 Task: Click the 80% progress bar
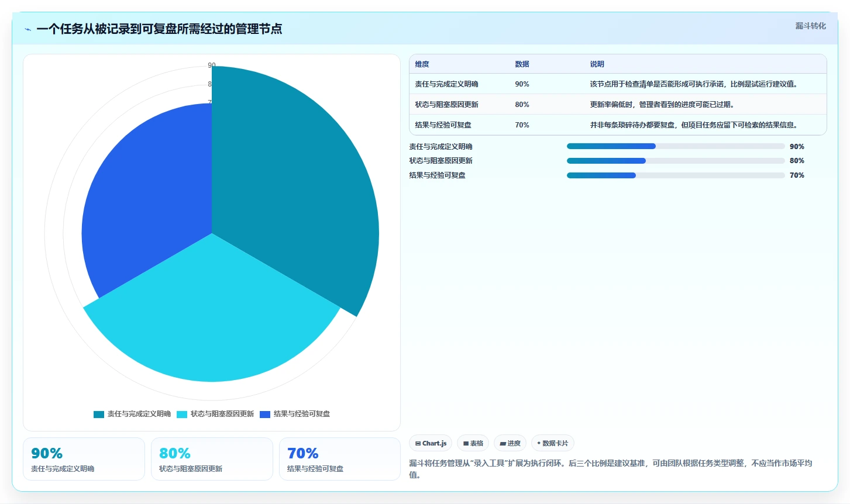tap(676, 161)
